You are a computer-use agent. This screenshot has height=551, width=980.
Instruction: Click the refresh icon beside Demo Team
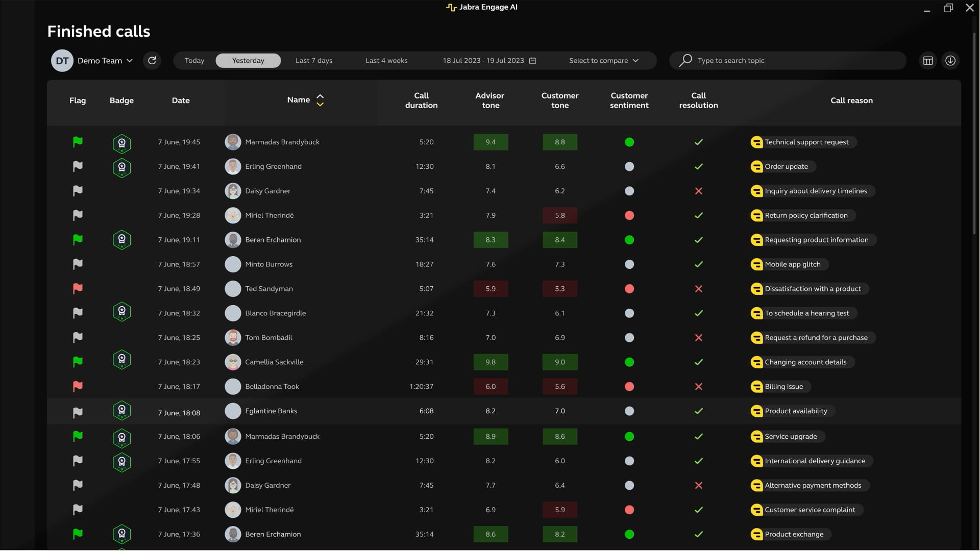pyautogui.click(x=152, y=61)
